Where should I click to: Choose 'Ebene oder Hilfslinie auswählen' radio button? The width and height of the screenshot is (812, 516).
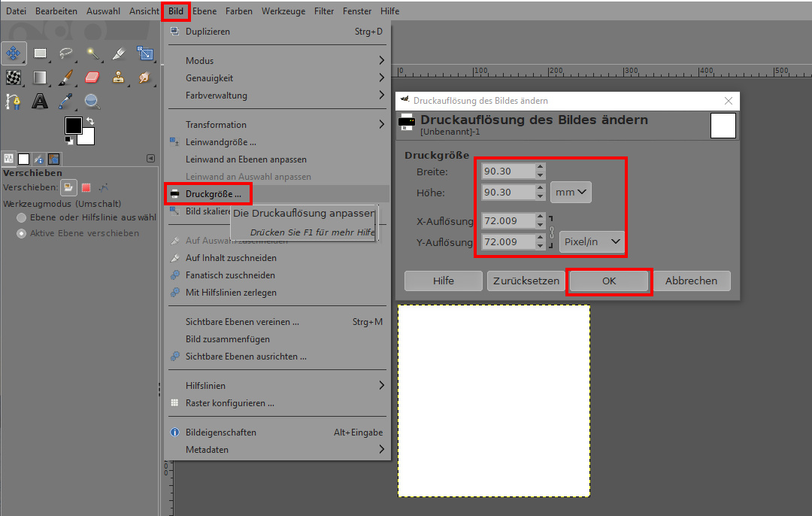21,217
